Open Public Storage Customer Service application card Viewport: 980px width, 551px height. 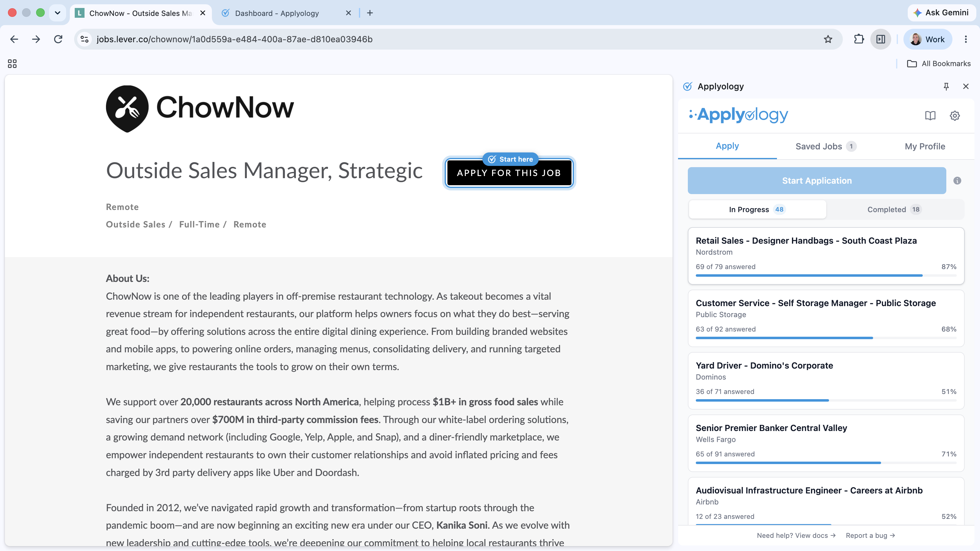coord(826,318)
